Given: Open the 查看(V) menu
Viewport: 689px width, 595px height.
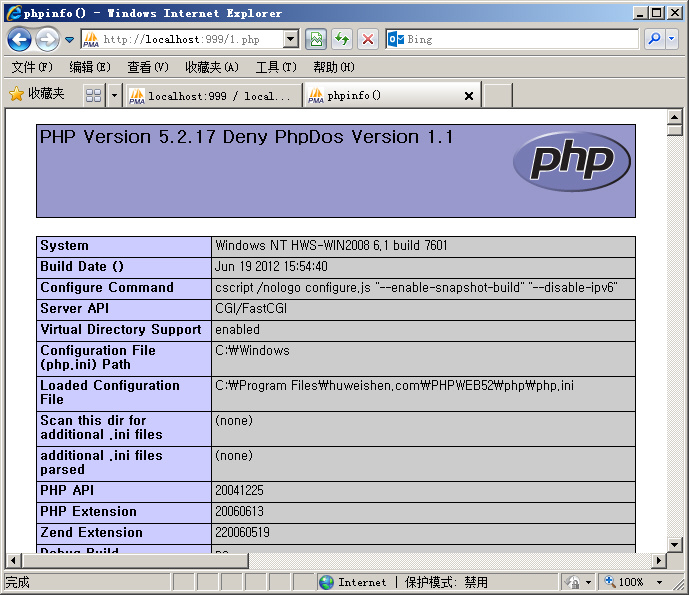Looking at the screenshot, I should (x=148, y=67).
